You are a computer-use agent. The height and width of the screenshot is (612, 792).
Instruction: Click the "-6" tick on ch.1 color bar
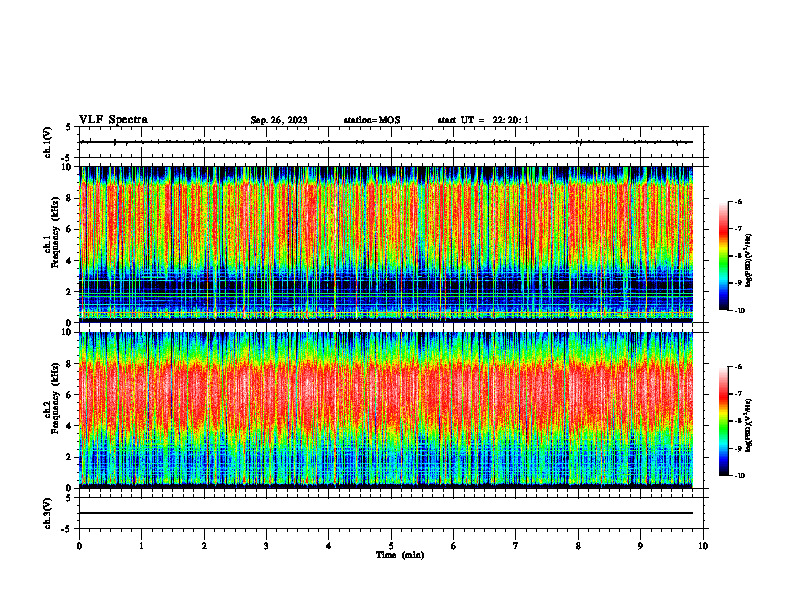pos(738,202)
